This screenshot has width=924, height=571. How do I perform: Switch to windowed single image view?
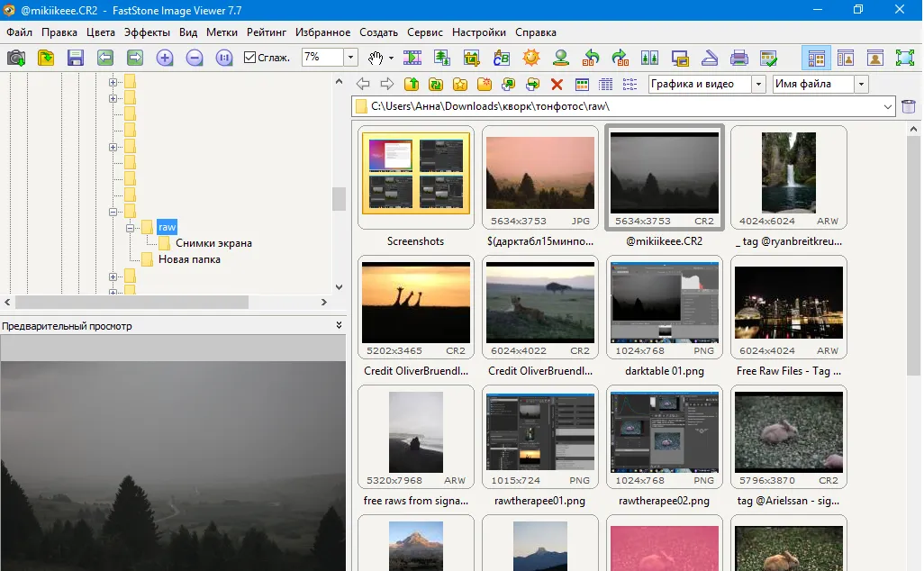pos(875,58)
